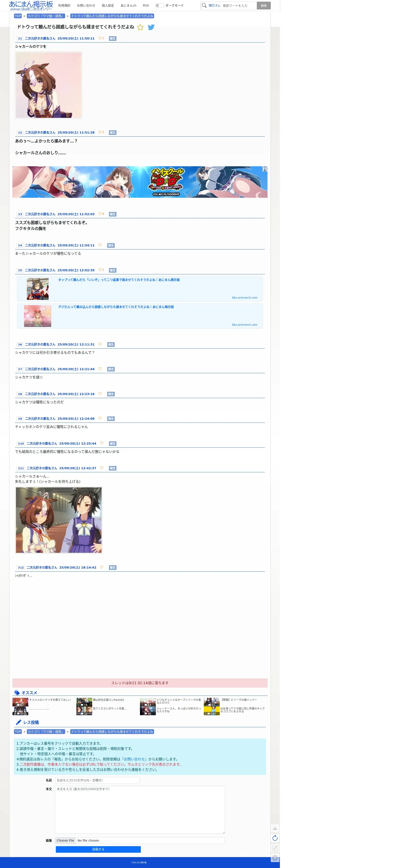Add thread to favorites with star icon
Image resolution: width=395 pixels, height=868 pixels.
coord(140,27)
